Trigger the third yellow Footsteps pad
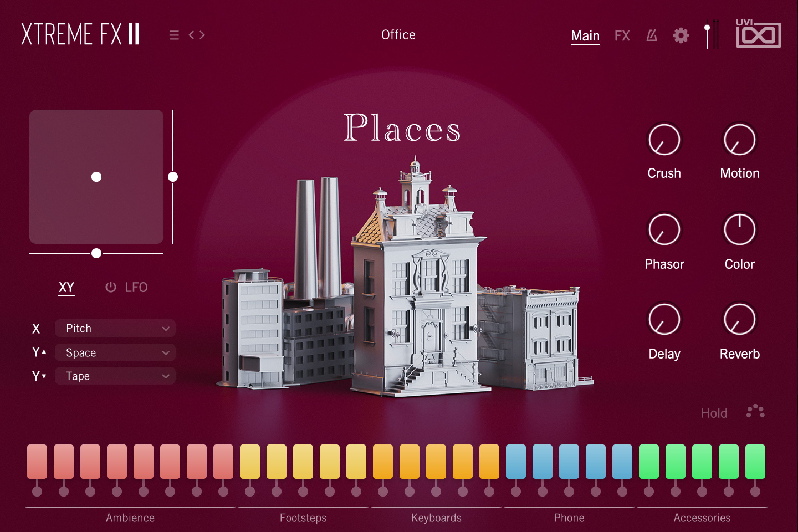This screenshot has width=798, height=532. 303,461
